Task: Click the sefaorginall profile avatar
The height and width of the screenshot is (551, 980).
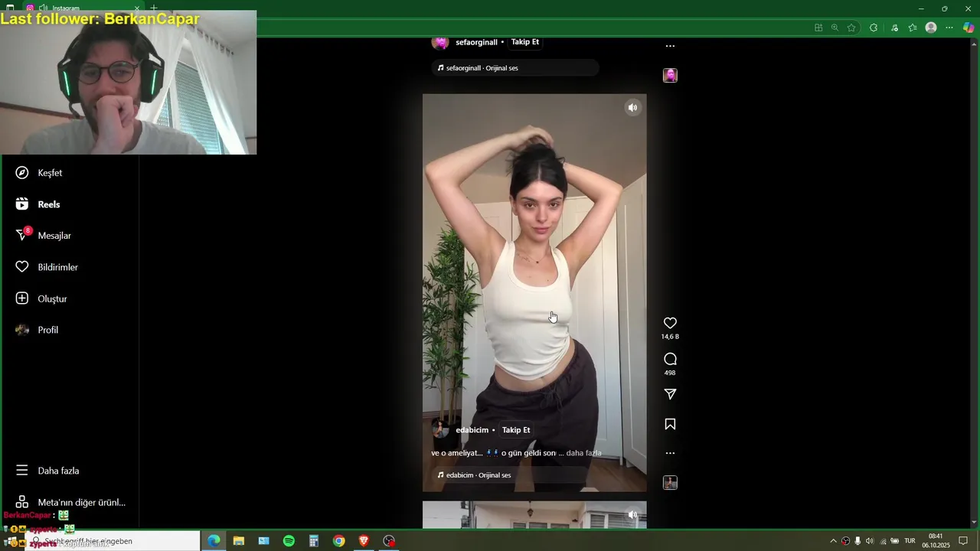Action: pos(440,43)
